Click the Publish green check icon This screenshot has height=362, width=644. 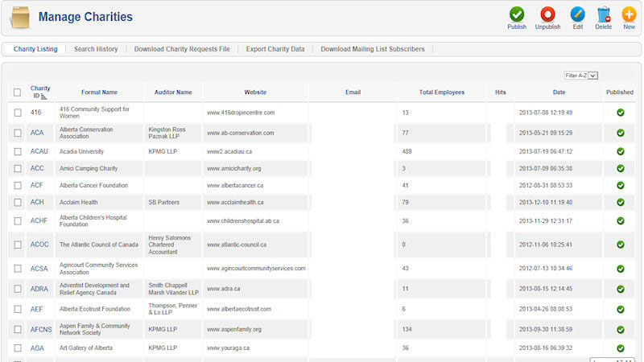pos(517,14)
